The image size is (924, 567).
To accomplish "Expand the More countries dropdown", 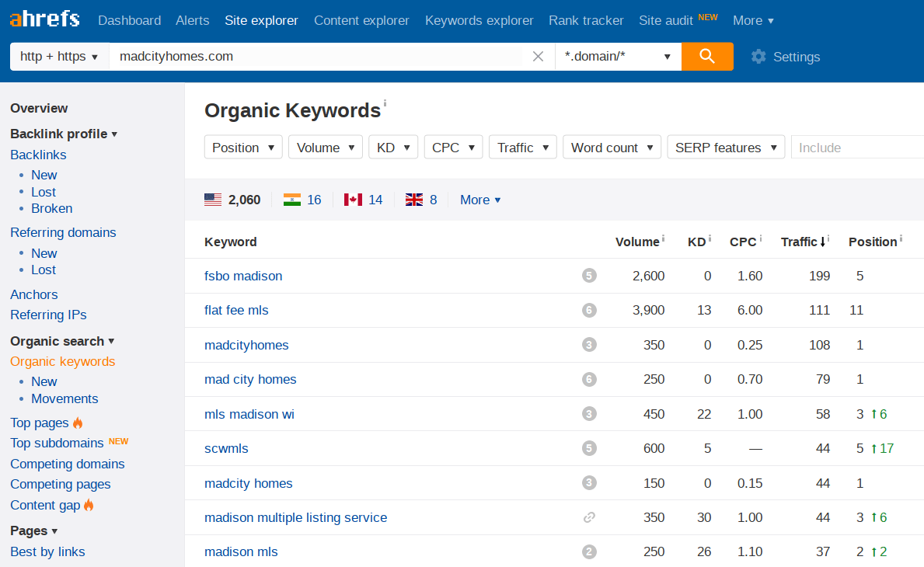I will click(x=480, y=200).
